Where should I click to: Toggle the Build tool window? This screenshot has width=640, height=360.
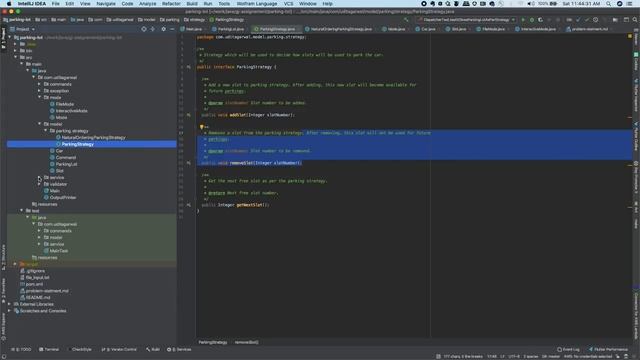point(153,349)
